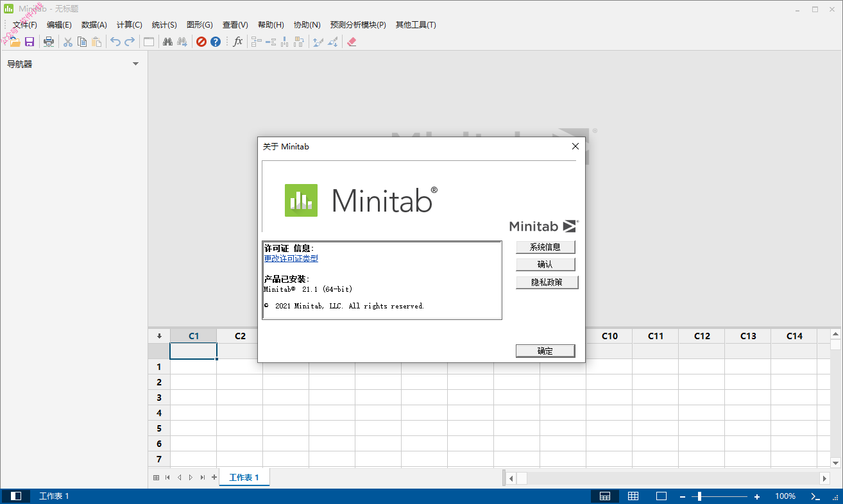
Task: Open the 预测分析模块(P) menu
Action: click(358, 25)
